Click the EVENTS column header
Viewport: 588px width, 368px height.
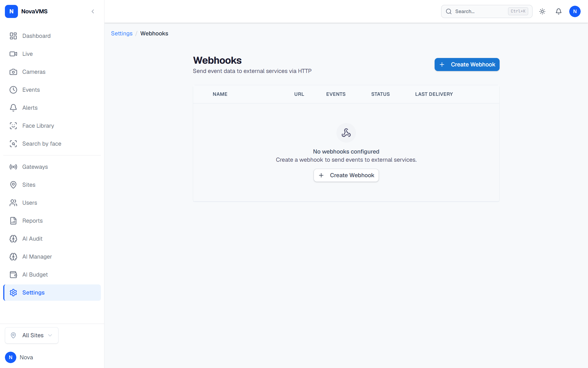(x=336, y=94)
